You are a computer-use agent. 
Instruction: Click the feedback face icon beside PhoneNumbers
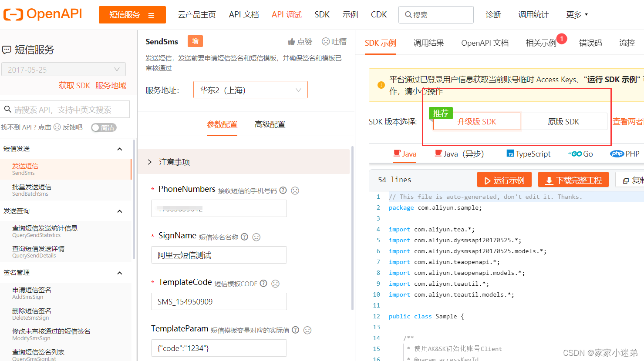tap(295, 191)
